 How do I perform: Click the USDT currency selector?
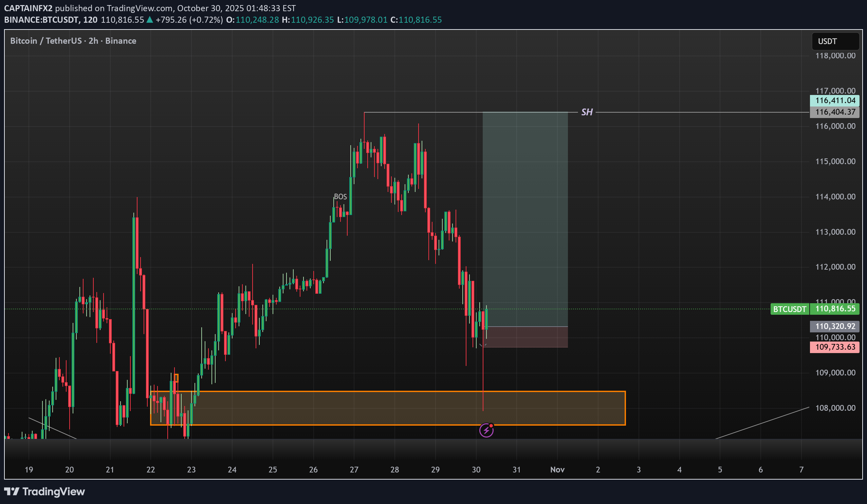pyautogui.click(x=835, y=41)
